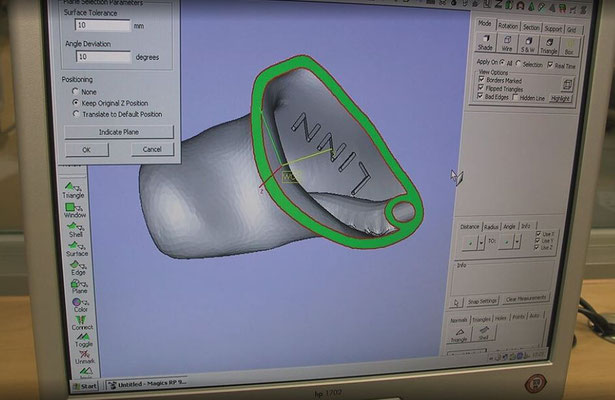This screenshot has width=615, height=400.
Task: Open the Grid tab
Action: point(572,30)
